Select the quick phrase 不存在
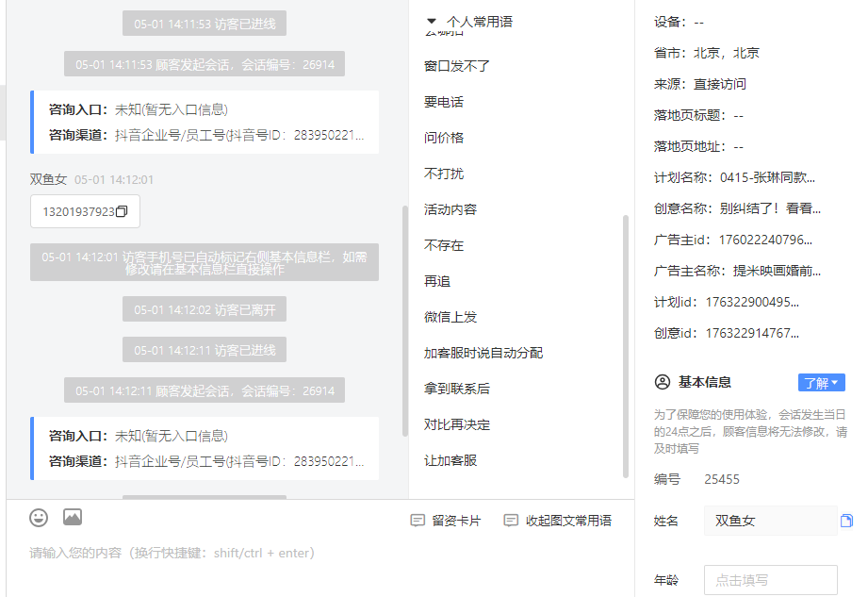 [x=444, y=245]
